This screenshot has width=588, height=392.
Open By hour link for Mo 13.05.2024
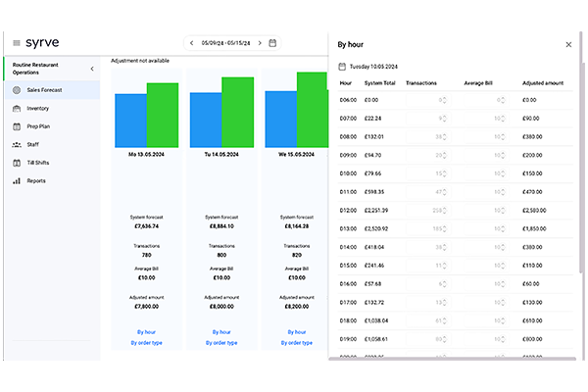146,332
